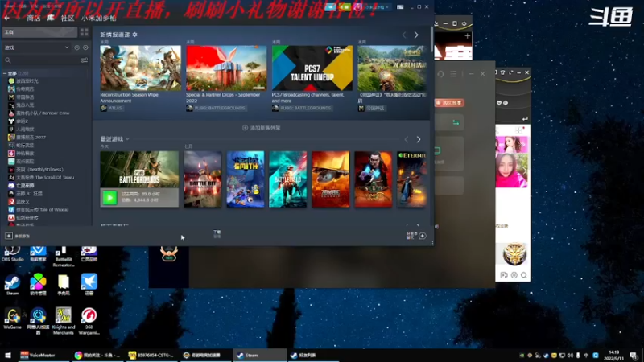Click add new shelf button

(x=261, y=128)
